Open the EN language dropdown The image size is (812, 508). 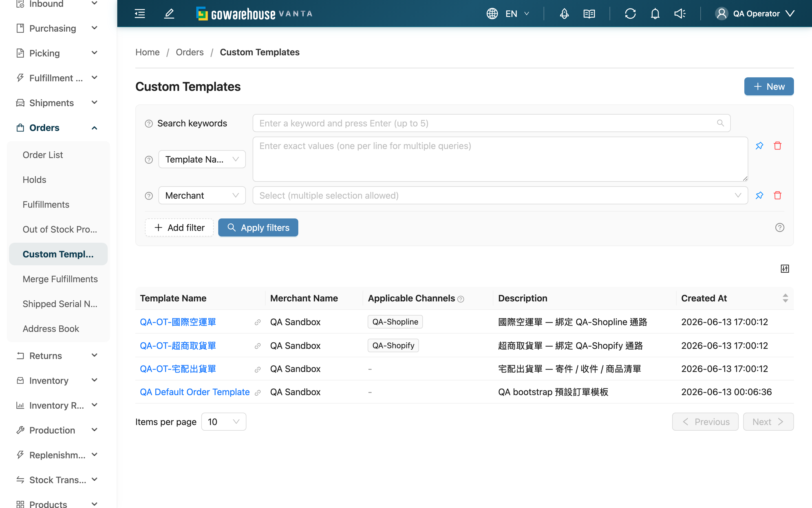517,14
